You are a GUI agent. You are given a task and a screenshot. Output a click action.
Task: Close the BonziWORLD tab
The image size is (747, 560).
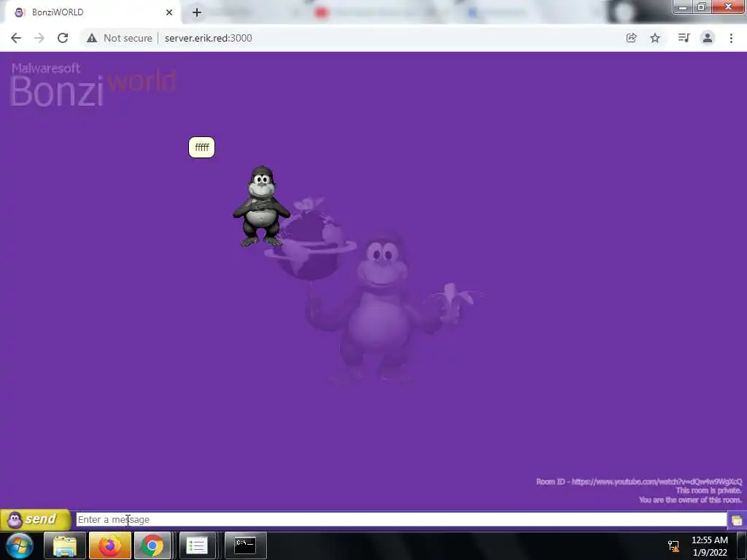coord(169,12)
